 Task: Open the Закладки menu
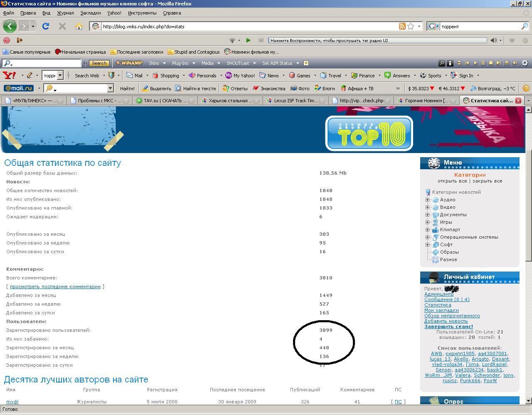tap(91, 13)
